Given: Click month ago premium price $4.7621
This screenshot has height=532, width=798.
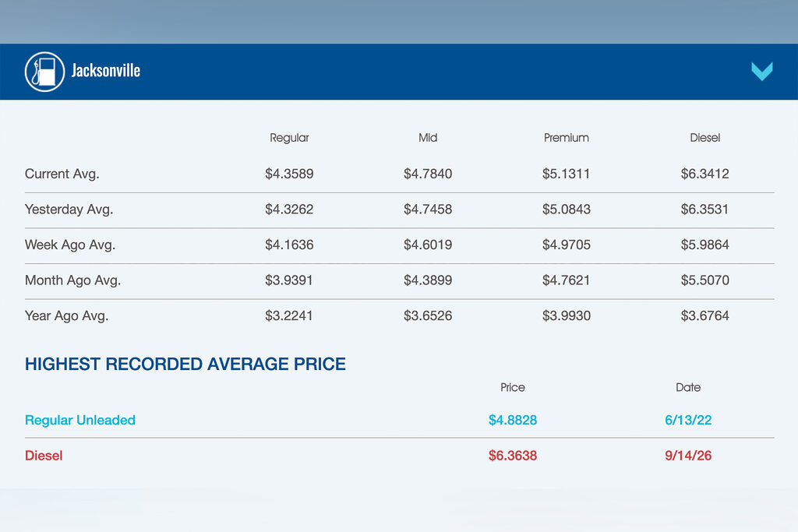Looking at the screenshot, I should [566, 280].
